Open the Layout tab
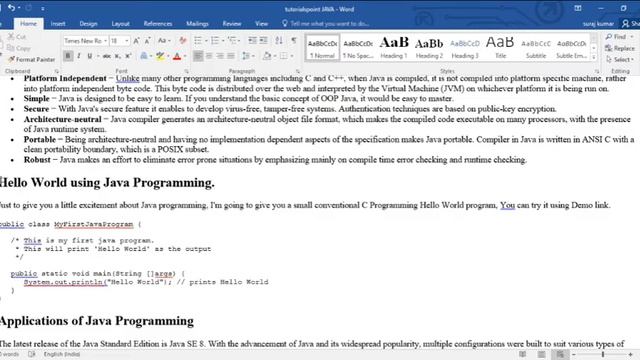The image size is (640, 360). (120, 24)
